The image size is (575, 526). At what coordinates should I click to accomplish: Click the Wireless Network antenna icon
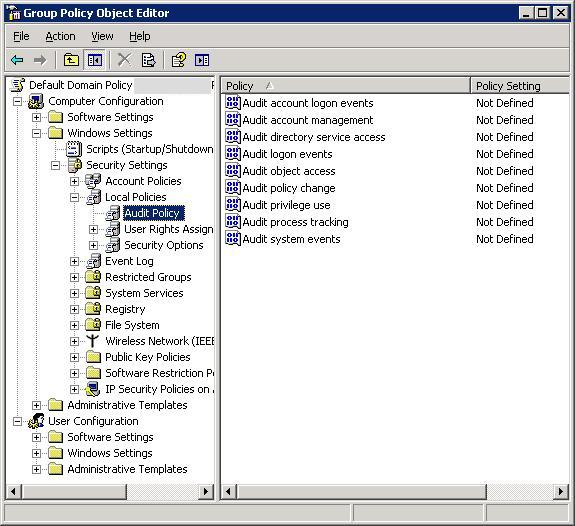pos(92,341)
